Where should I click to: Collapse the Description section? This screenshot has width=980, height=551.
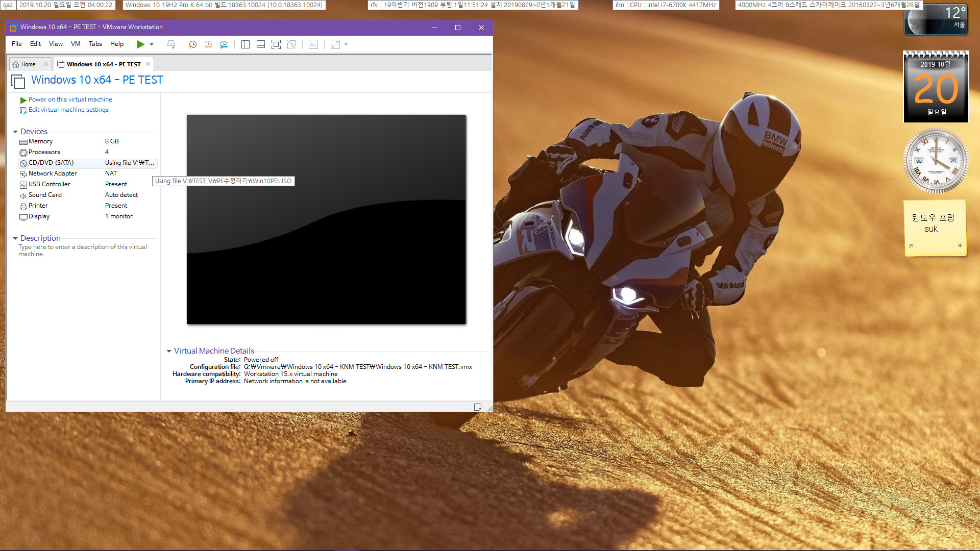[x=15, y=238]
